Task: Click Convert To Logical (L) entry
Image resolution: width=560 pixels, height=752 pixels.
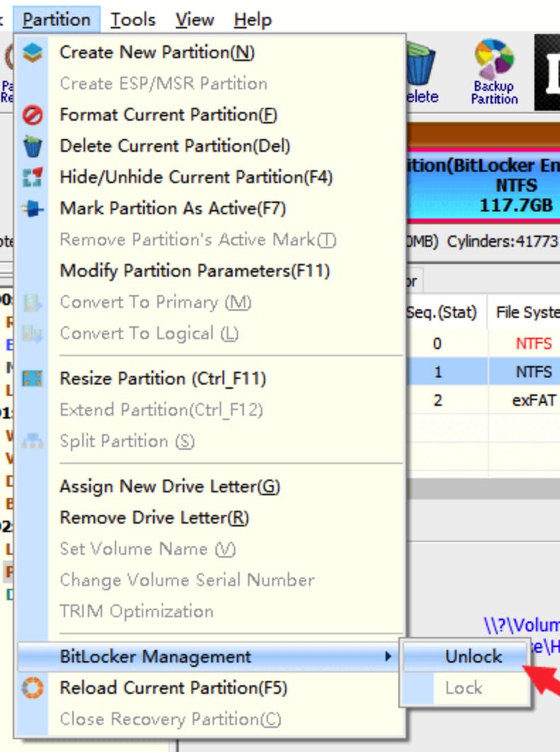Action: [x=149, y=333]
